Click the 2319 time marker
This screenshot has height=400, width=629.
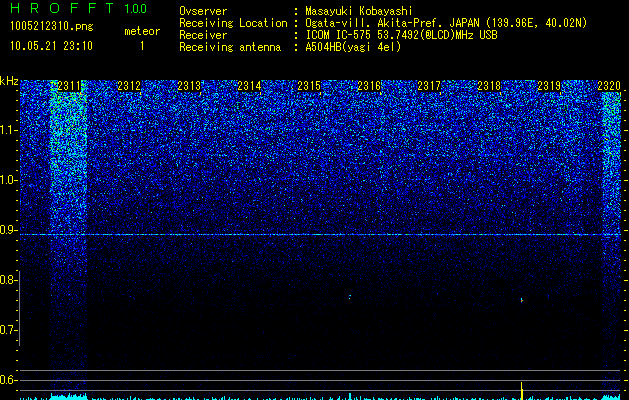click(x=549, y=86)
